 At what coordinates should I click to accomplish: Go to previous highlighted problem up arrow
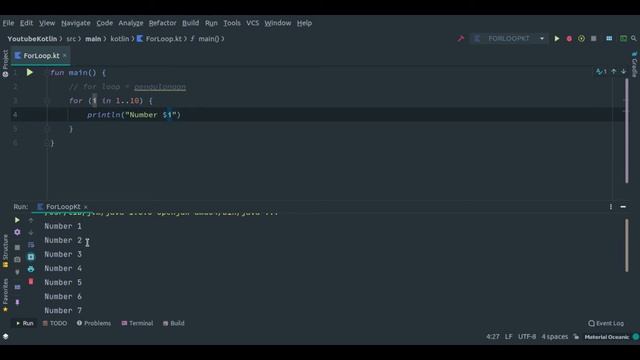pyautogui.click(x=613, y=71)
